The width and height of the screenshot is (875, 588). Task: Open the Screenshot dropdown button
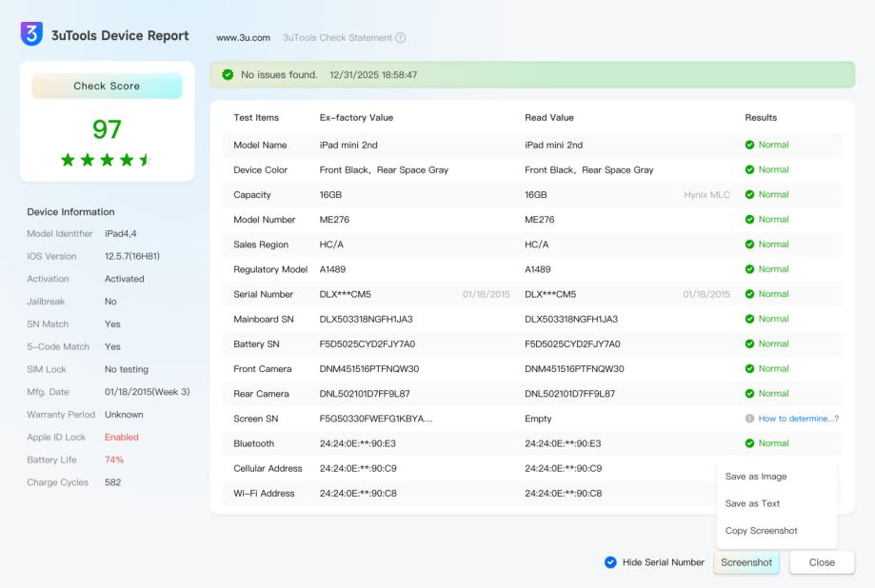coord(746,562)
